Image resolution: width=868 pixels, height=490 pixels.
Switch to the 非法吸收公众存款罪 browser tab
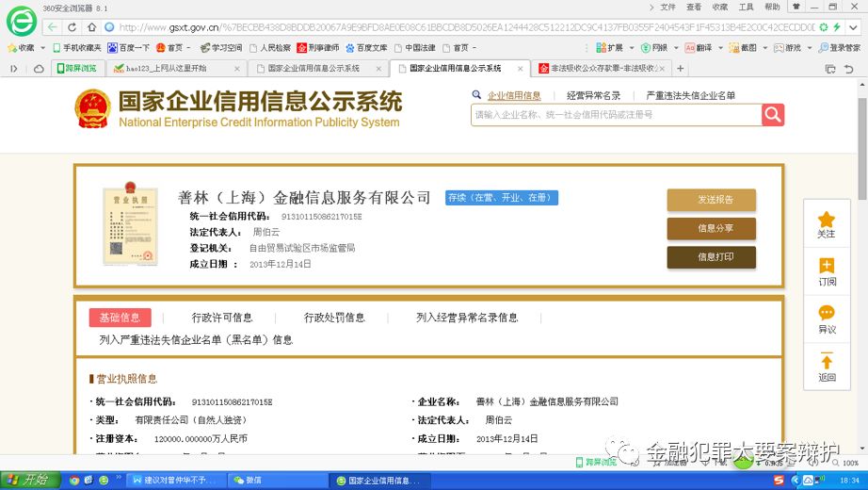(603, 68)
